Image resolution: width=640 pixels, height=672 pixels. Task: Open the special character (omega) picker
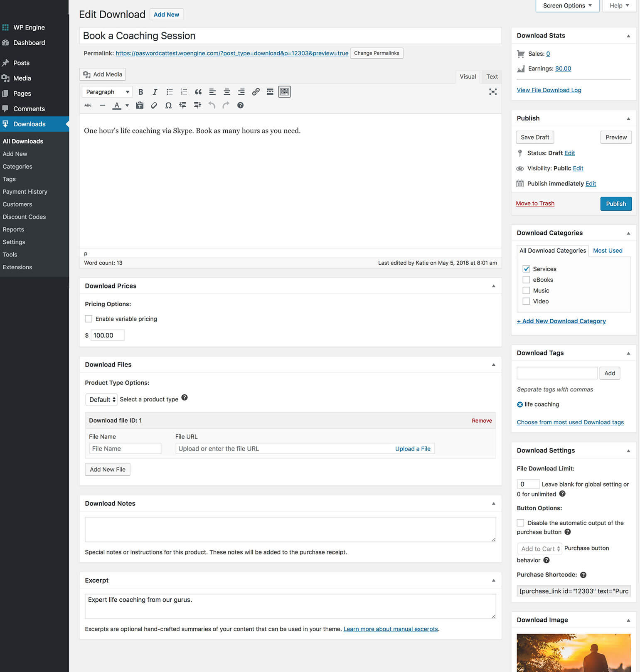point(168,106)
